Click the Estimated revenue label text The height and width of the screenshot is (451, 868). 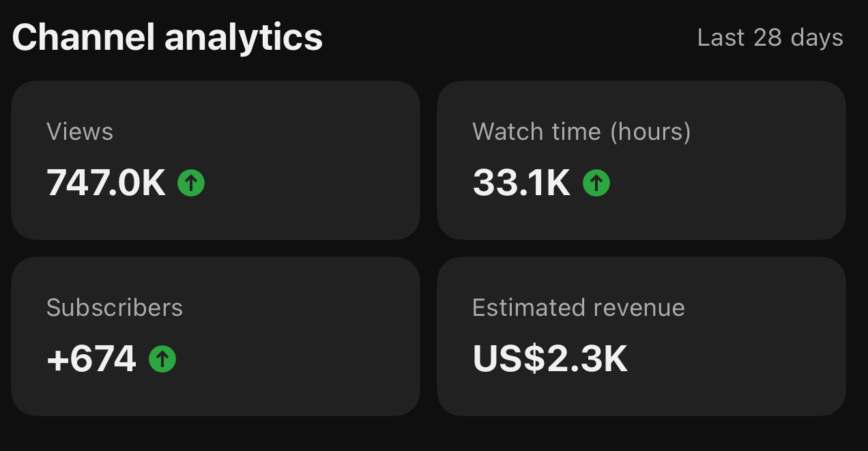[578, 308]
